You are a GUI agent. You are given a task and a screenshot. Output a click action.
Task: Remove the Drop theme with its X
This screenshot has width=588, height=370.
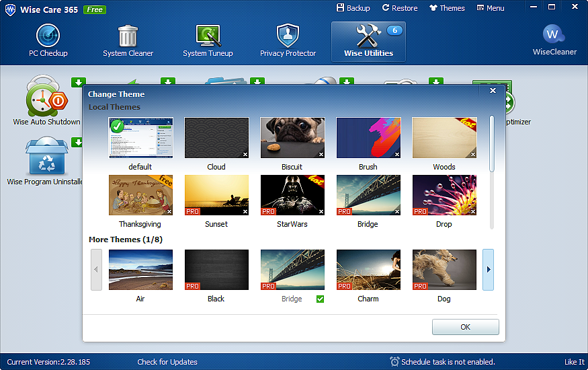[x=473, y=212]
